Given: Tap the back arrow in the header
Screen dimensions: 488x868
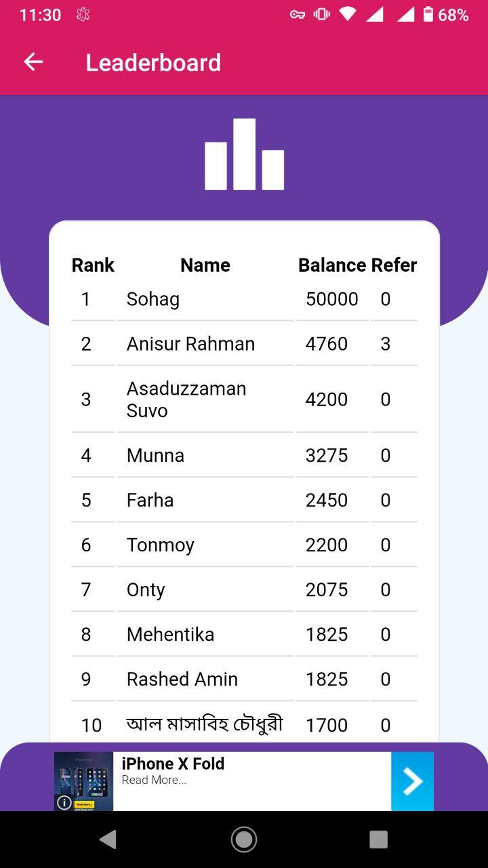Looking at the screenshot, I should point(33,62).
